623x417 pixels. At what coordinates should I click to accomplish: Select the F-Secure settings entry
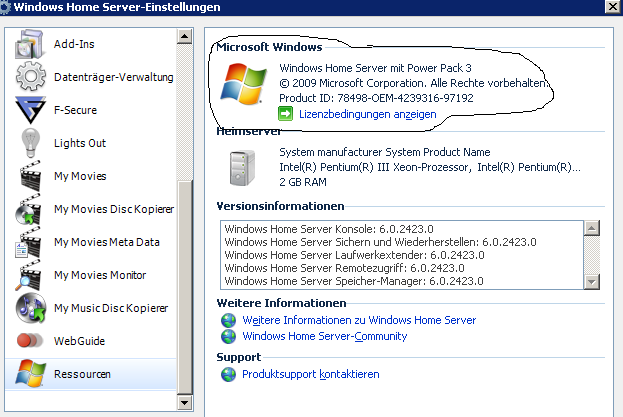point(91,110)
